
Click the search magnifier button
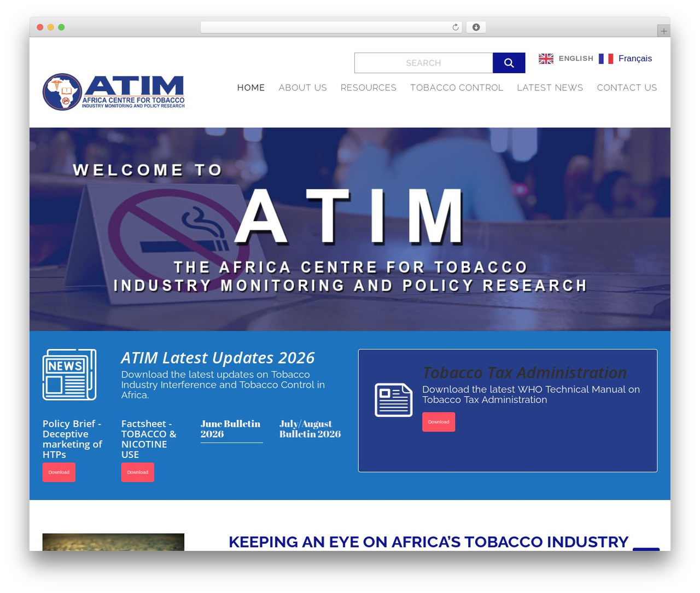tap(509, 63)
